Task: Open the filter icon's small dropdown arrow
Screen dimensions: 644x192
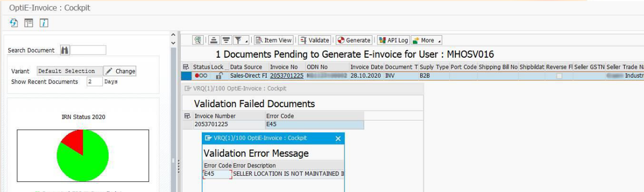Action: click(x=247, y=41)
